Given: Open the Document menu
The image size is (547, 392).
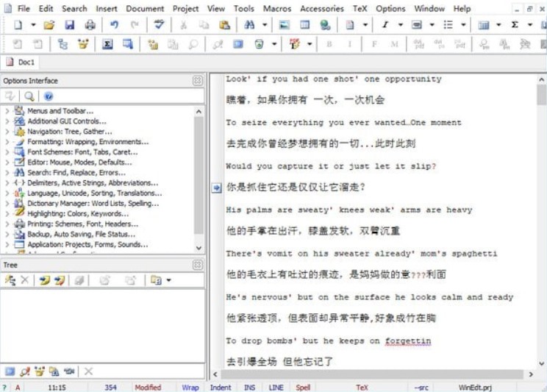Looking at the screenshot, I should pos(145,8).
